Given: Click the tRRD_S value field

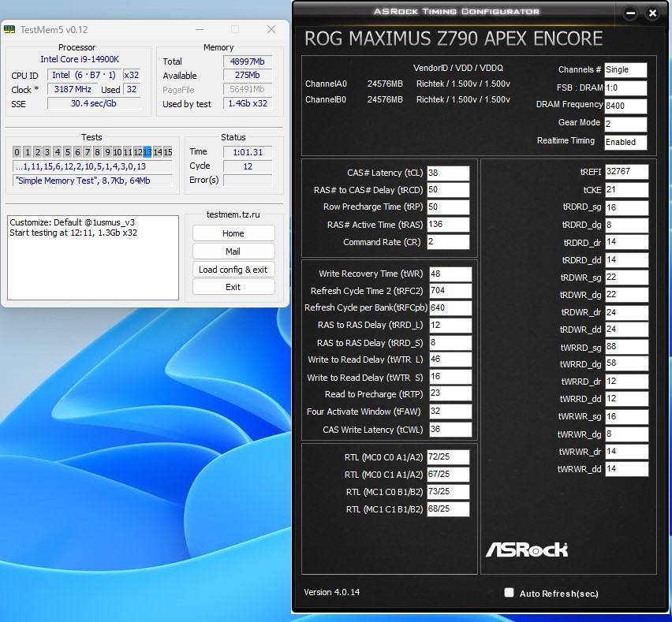Looking at the screenshot, I should click(x=450, y=343).
